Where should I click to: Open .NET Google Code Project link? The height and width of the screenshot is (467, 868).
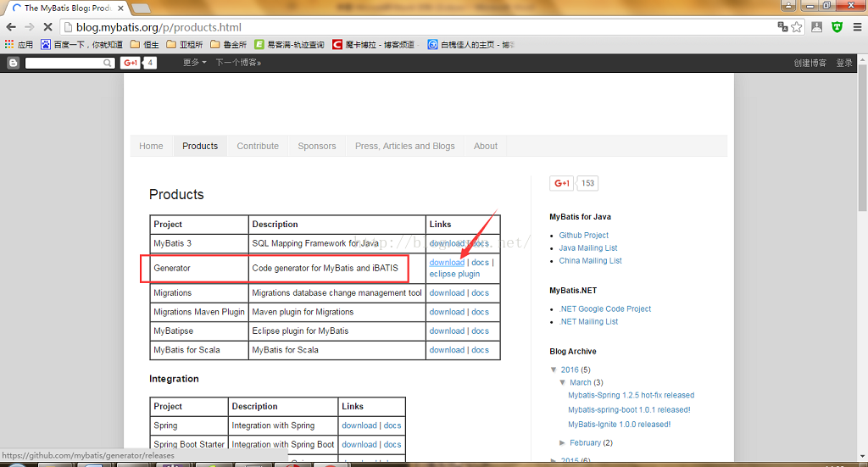tap(605, 309)
